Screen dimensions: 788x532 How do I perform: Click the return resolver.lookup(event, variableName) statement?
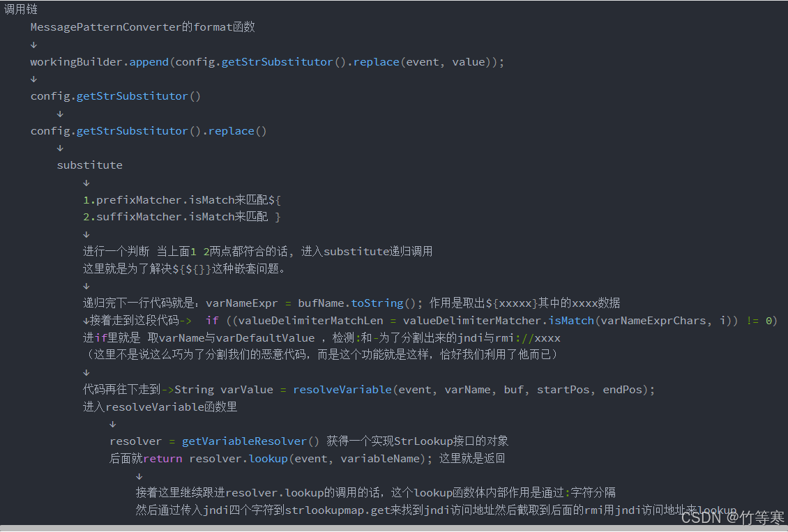tap(285, 459)
